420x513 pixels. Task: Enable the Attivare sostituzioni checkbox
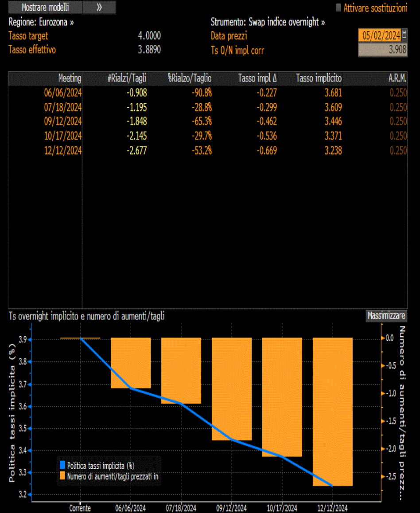coord(338,8)
